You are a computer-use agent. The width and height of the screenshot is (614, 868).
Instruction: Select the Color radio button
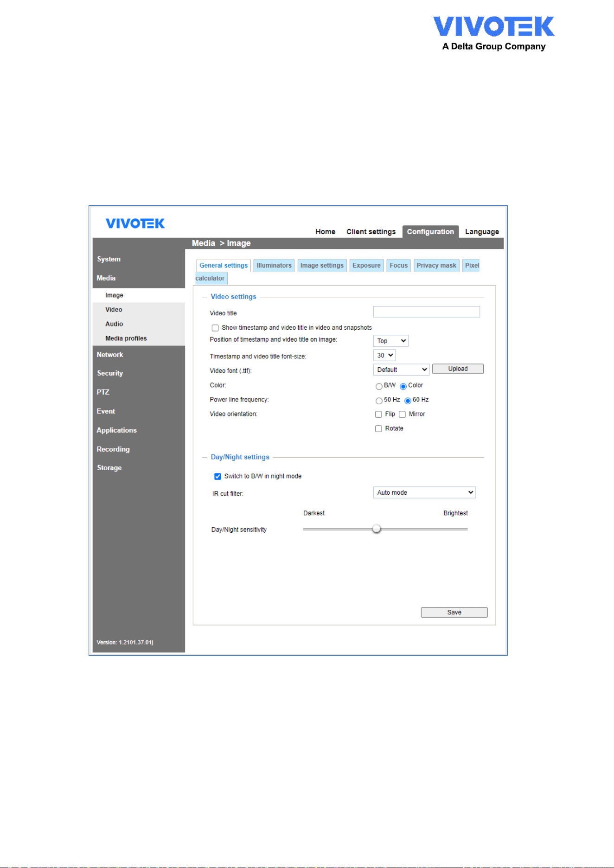point(403,386)
